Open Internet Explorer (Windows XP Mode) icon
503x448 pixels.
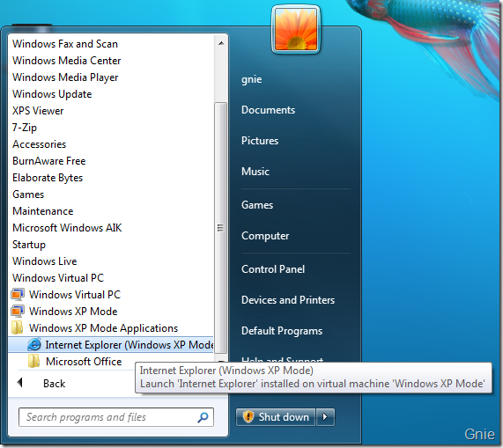tap(34, 345)
